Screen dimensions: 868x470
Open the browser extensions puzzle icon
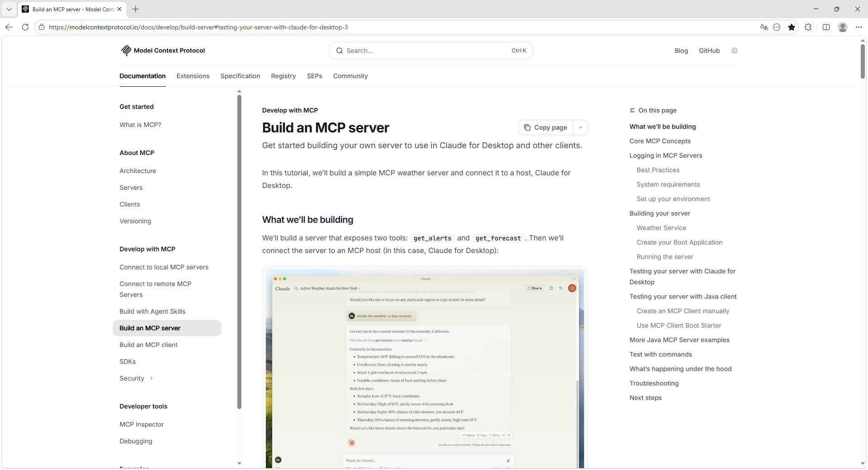pos(808,27)
